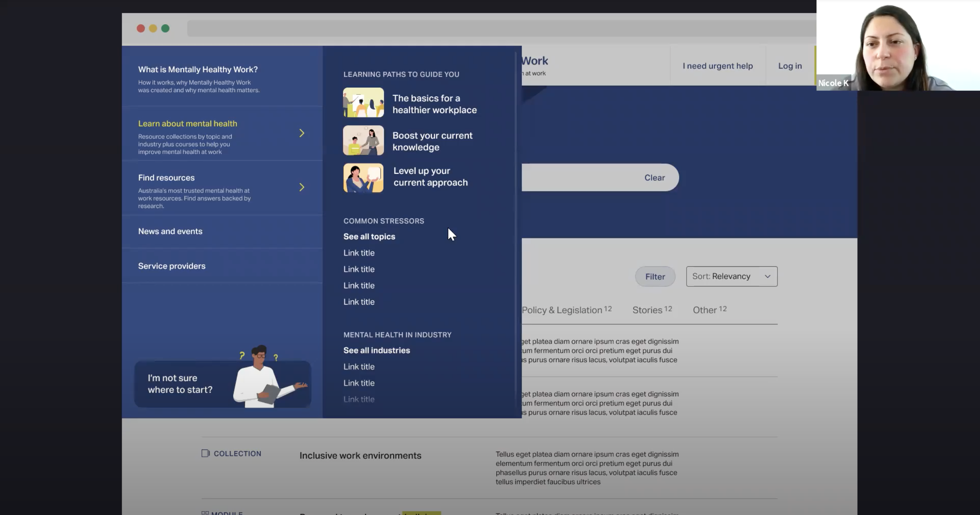Open the Sort: Relevancy dropdown
Image resolution: width=980 pixels, height=515 pixels.
(731, 276)
